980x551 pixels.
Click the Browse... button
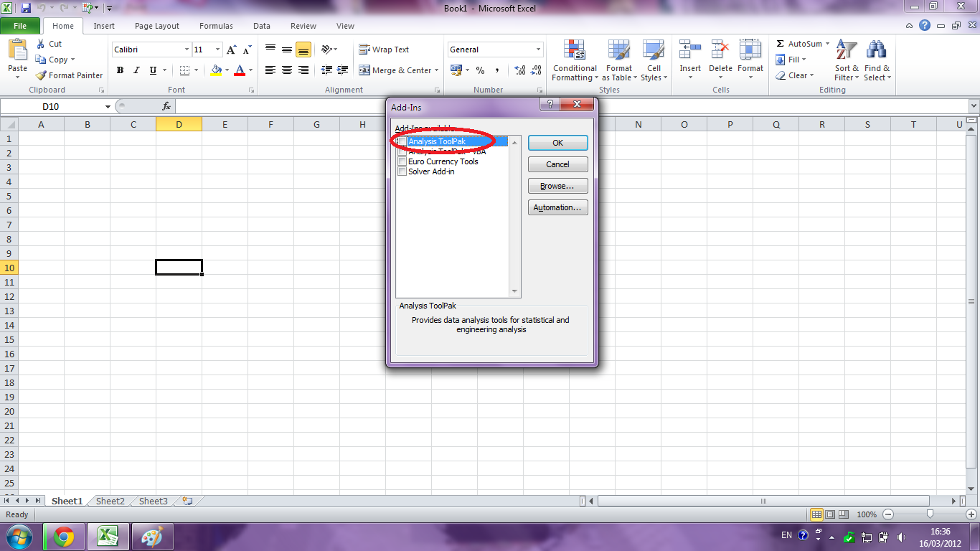click(558, 186)
